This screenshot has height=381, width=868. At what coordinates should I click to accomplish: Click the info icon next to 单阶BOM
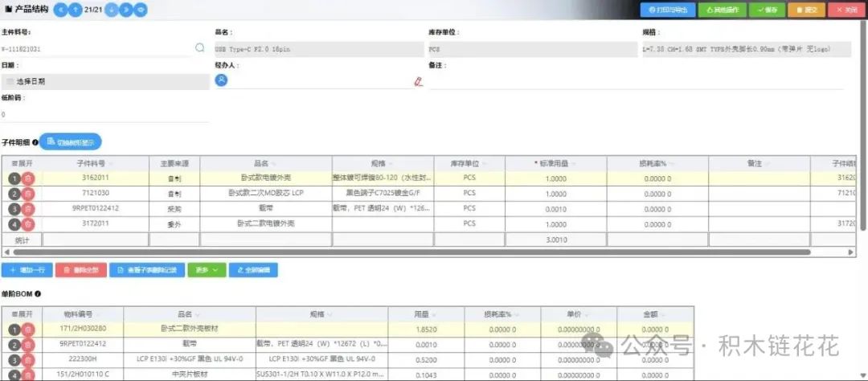coord(38,294)
